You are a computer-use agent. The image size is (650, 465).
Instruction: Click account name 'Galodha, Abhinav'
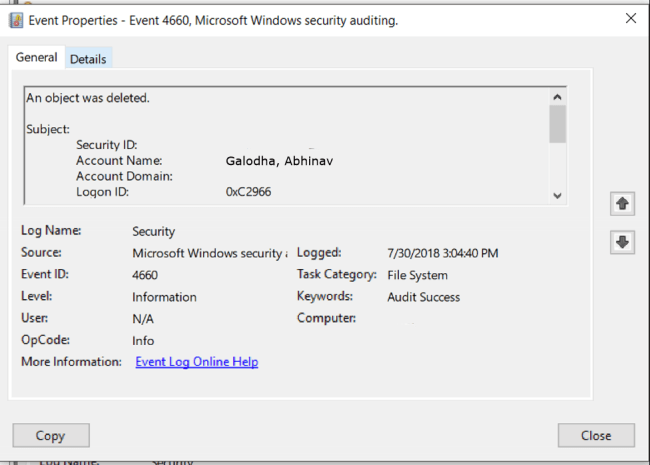pos(279,161)
